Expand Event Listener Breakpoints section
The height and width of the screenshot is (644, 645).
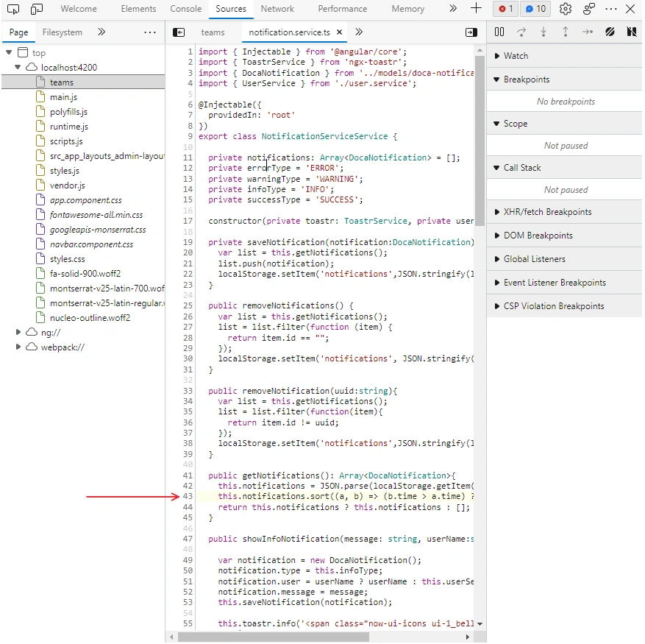[564, 282]
